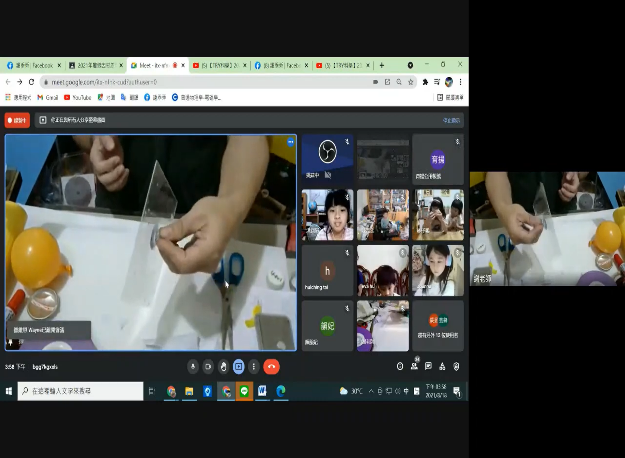This screenshot has height=458, width=625.
Task: Open Word from taskbar
Action: pos(262,391)
